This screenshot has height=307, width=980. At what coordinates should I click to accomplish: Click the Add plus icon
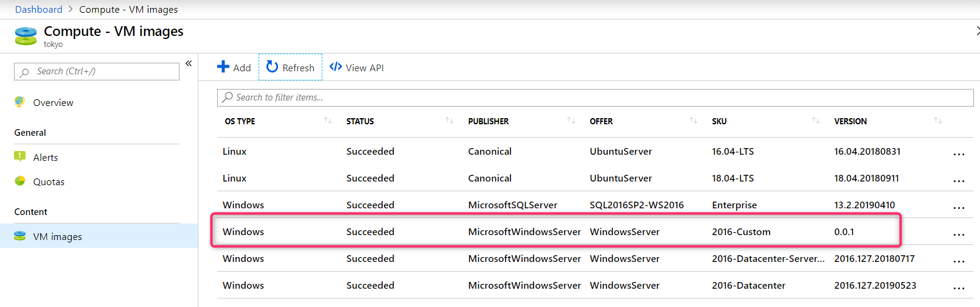[223, 67]
